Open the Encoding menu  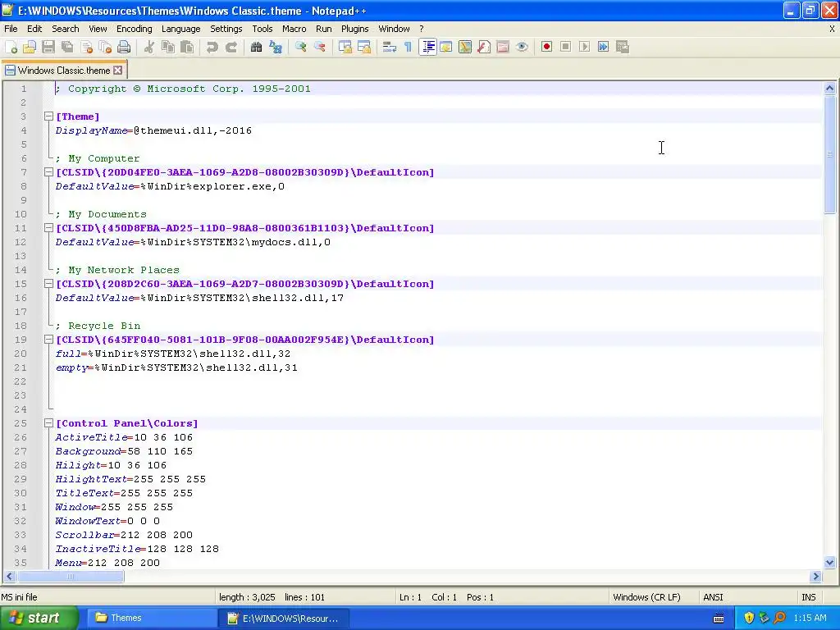pyautogui.click(x=135, y=29)
